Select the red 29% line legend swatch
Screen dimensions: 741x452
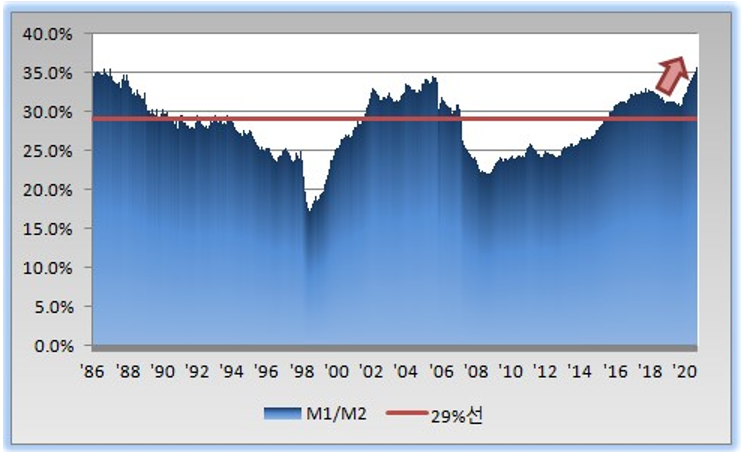coord(407,413)
